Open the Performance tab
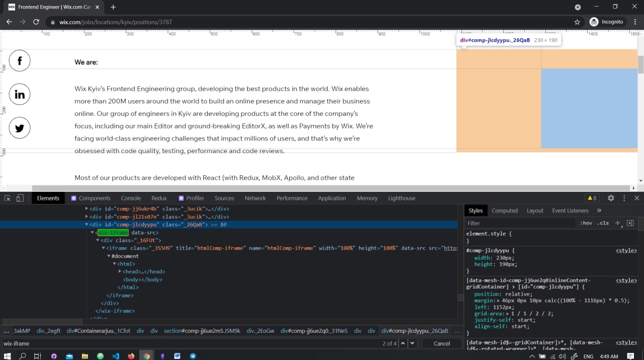The image size is (644, 360). (x=292, y=198)
